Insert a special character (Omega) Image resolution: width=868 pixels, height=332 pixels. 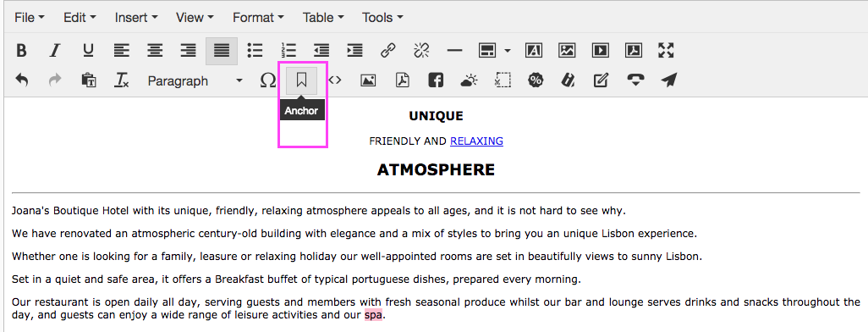coord(268,81)
